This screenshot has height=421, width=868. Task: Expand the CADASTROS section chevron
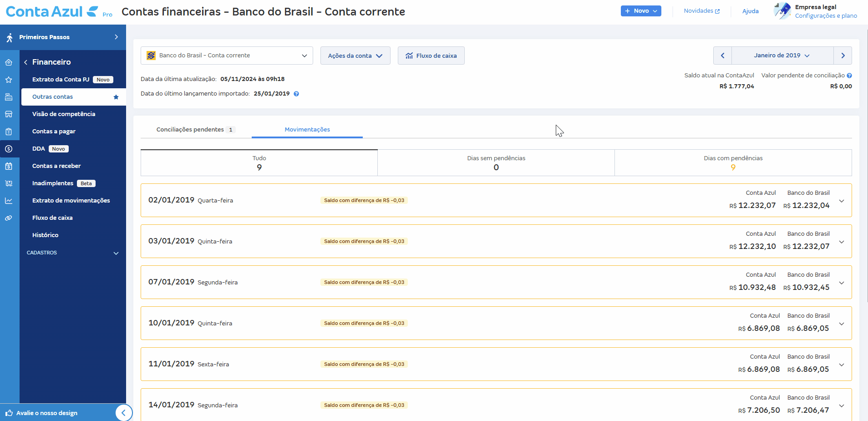coord(116,253)
